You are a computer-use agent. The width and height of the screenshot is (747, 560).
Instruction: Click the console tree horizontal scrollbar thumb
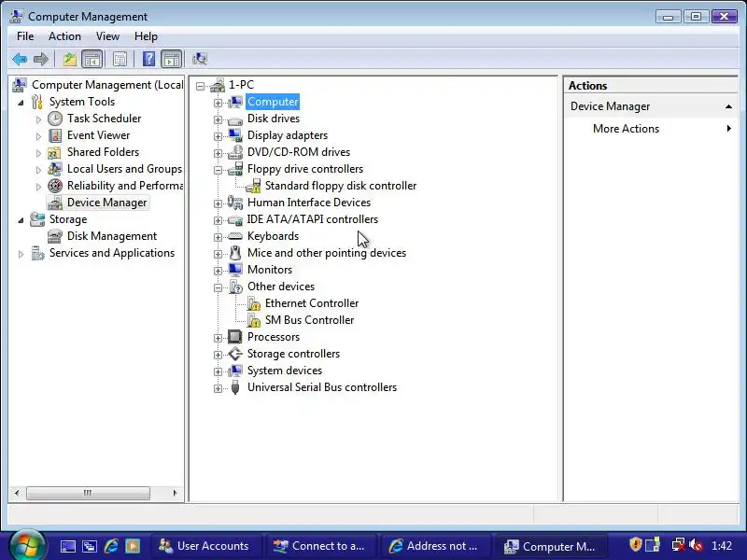click(x=88, y=493)
